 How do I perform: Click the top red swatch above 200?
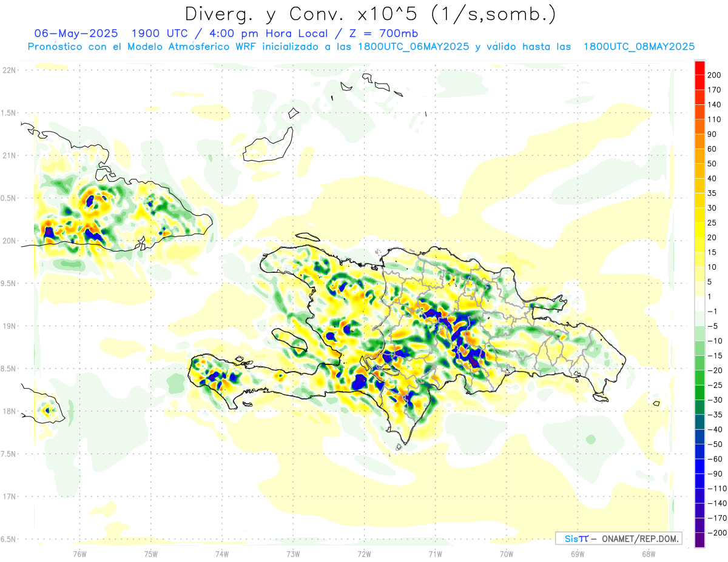coord(699,67)
